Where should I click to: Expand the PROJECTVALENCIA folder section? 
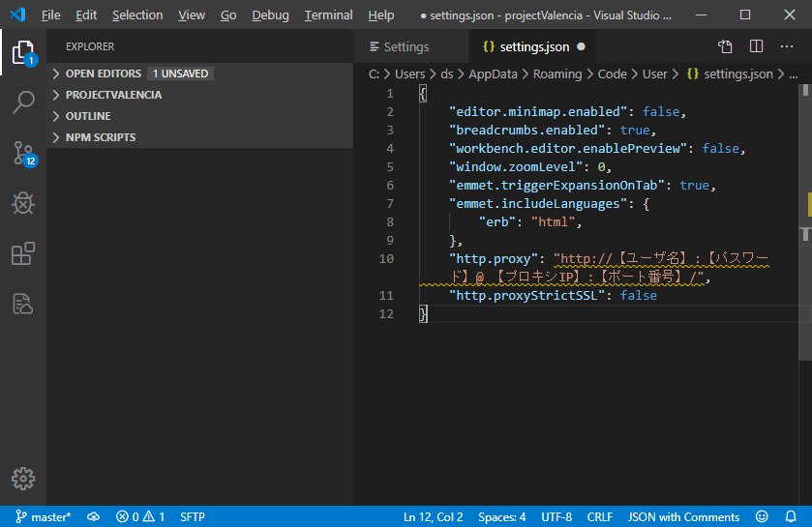pos(113,95)
